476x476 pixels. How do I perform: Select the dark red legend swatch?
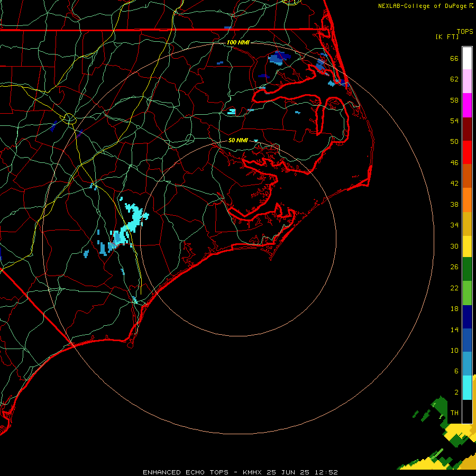point(467,129)
